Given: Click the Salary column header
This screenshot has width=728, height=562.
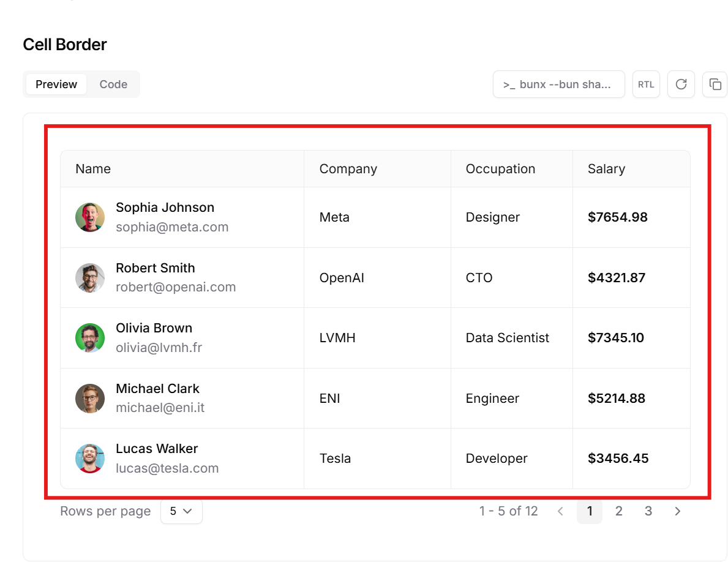Looking at the screenshot, I should 606,169.
